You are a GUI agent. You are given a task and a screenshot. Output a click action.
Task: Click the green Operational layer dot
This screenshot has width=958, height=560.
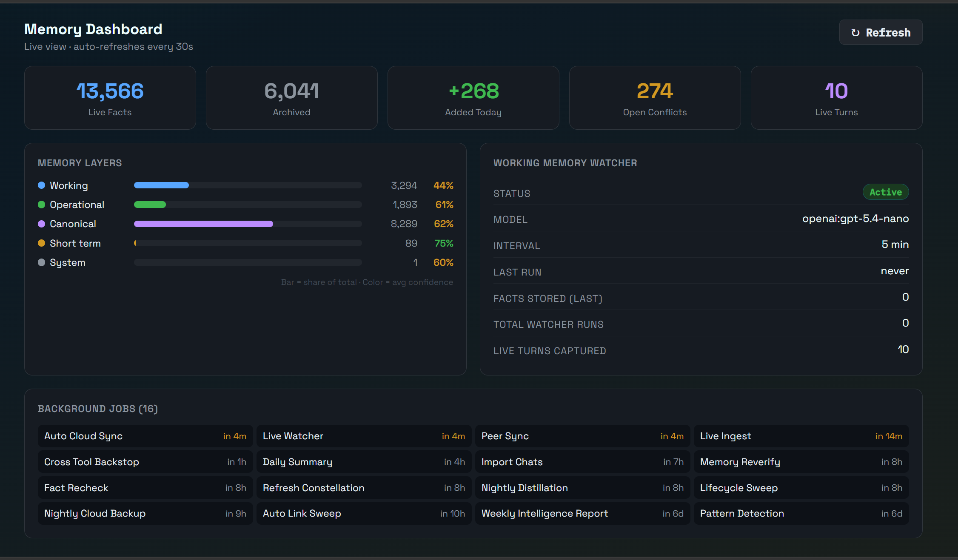pos(41,205)
